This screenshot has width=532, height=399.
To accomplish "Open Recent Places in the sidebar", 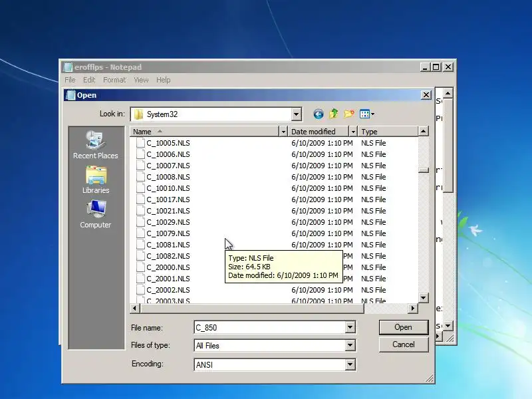I will tap(96, 145).
